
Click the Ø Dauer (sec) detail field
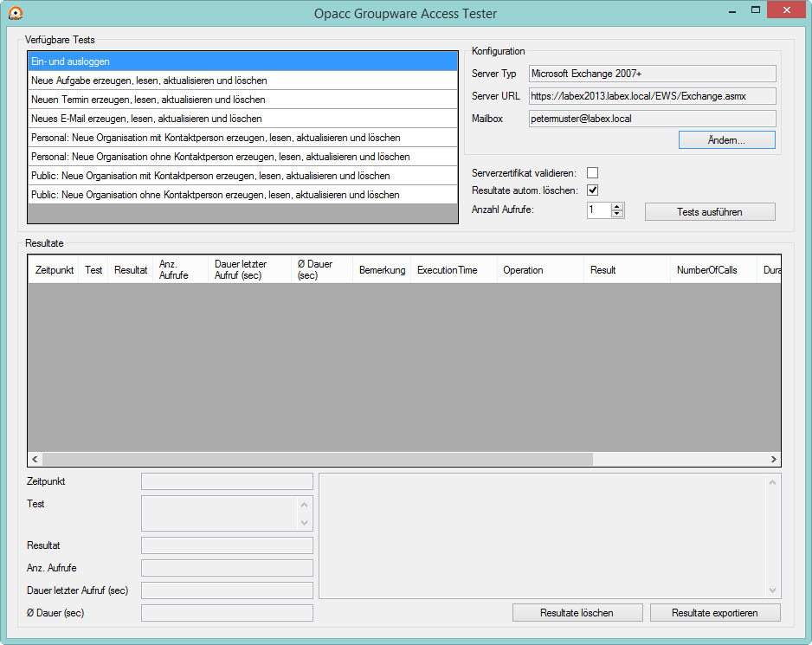point(227,613)
